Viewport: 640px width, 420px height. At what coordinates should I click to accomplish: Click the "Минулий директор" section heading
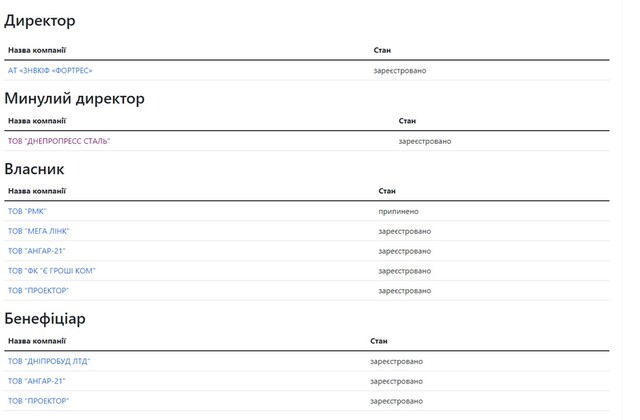(75, 98)
